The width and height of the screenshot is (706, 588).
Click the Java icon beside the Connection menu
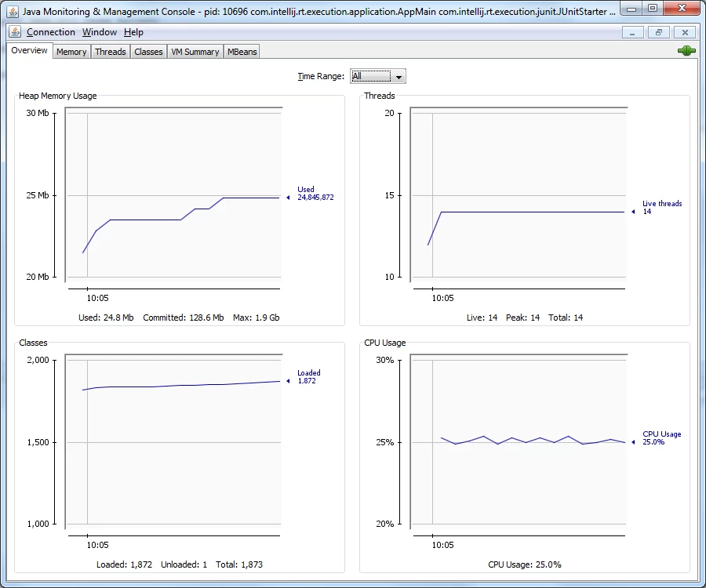click(16, 32)
